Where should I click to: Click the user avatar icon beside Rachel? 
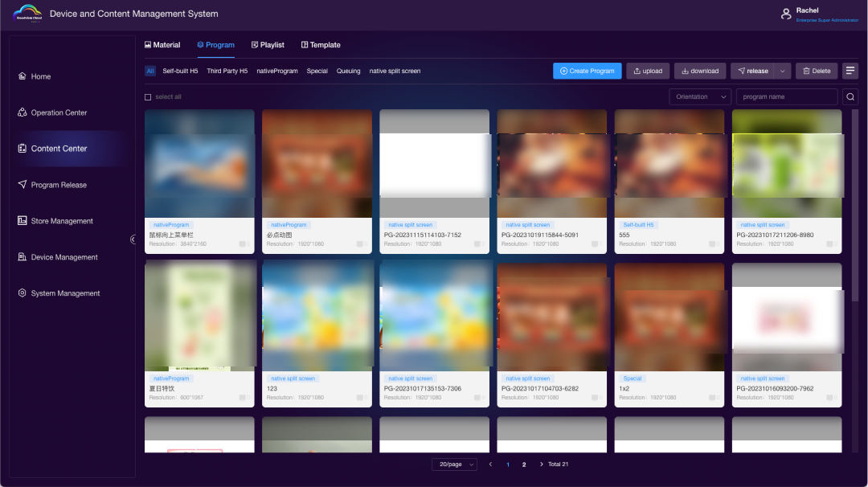point(786,14)
